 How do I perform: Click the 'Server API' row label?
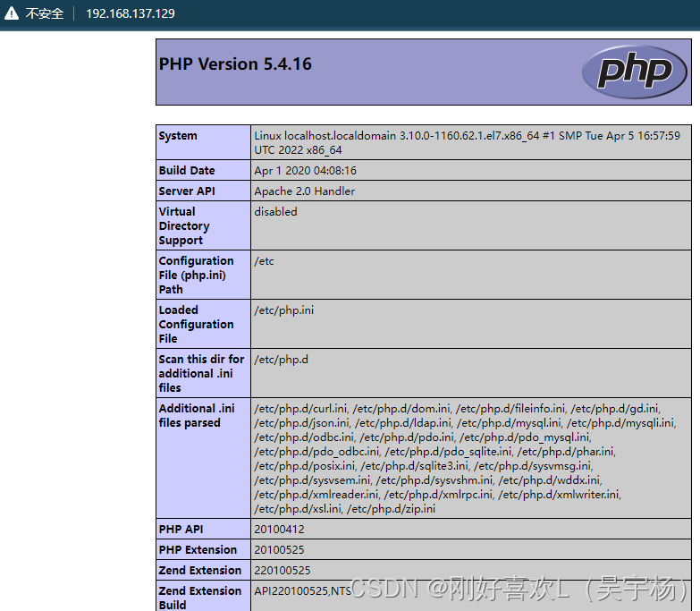187,191
